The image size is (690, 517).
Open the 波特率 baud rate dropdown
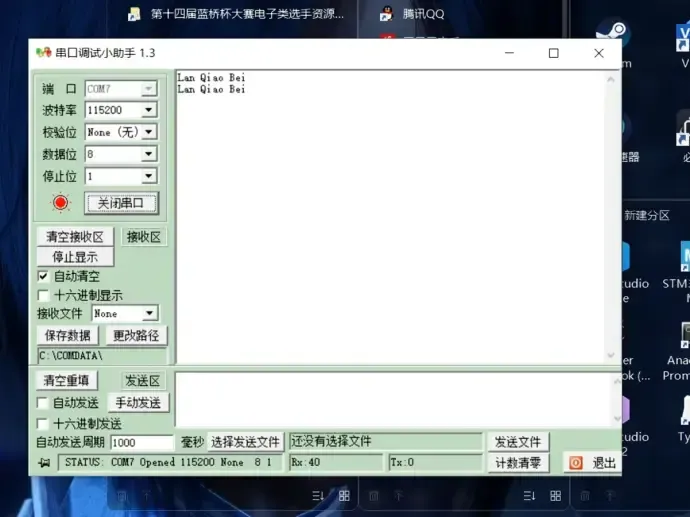(148, 111)
